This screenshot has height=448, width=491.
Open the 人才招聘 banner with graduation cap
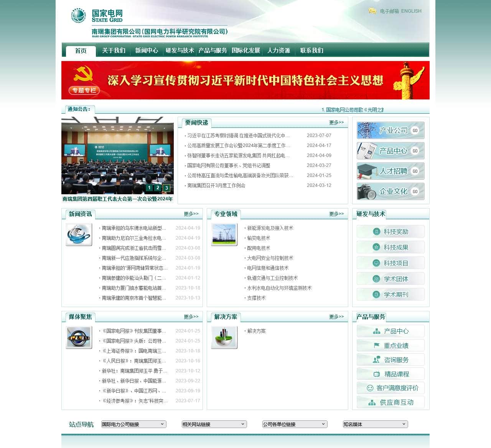[x=390, y=171]
